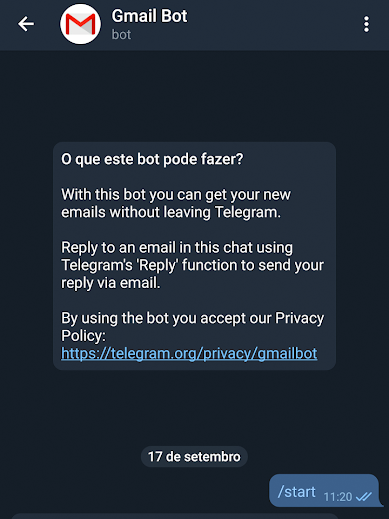Tap the bot description card's bottom edge

click(194, 367)
